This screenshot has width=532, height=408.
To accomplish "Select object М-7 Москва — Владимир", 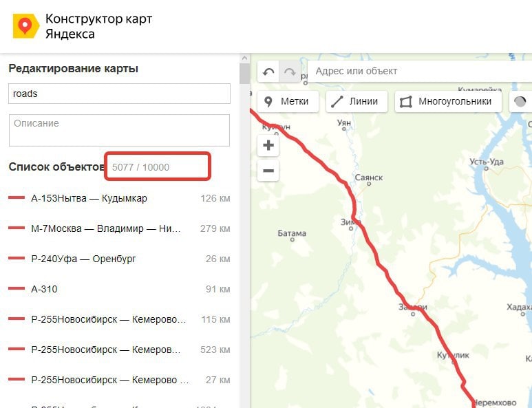I will 120,228.
